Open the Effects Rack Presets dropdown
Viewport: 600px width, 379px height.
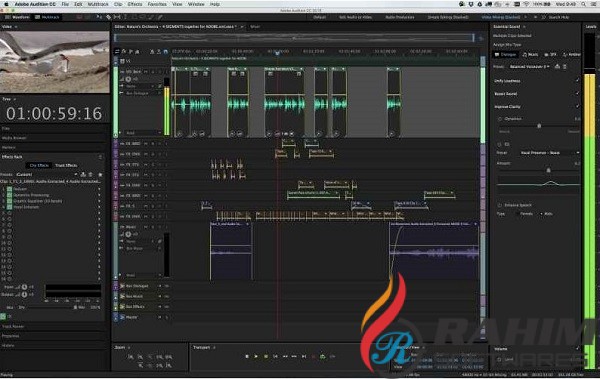46,175
